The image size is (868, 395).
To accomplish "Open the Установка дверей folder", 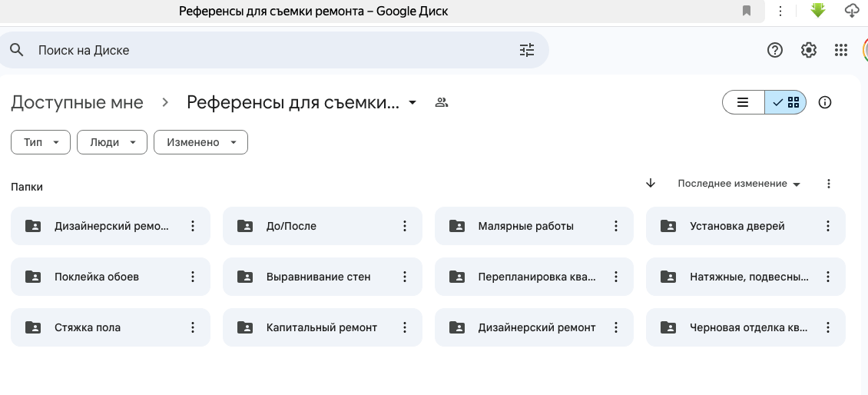I will click(746, 226).
